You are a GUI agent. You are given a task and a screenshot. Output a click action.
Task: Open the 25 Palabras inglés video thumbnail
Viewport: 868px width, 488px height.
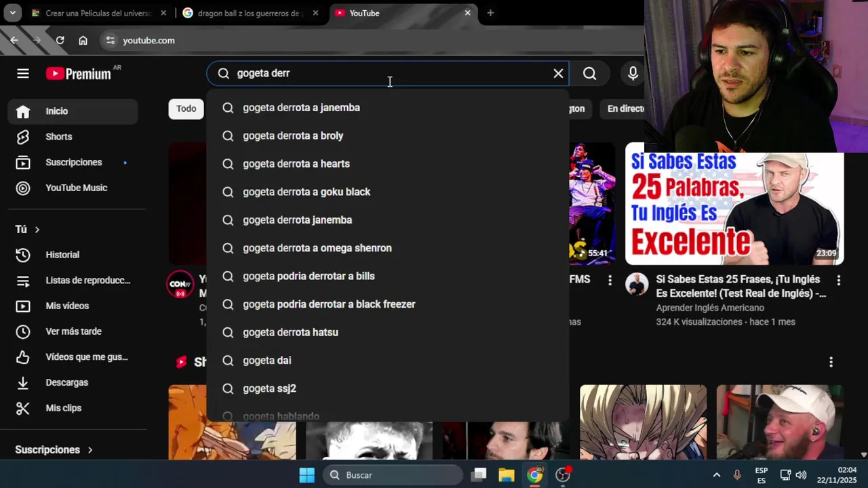click(734, 208)
